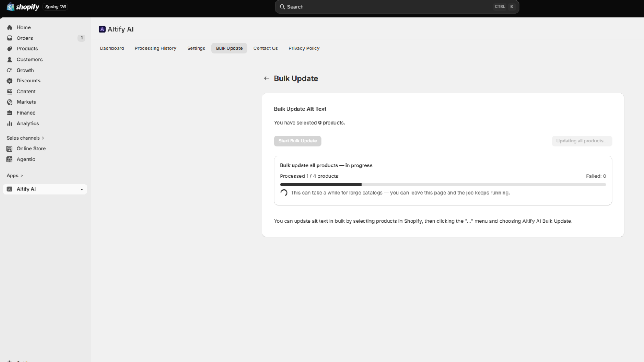This screenshot has width=644, height=362.
Task: Click the loading spinner icon
Action: pyautogui.click(x=284, y=193)
